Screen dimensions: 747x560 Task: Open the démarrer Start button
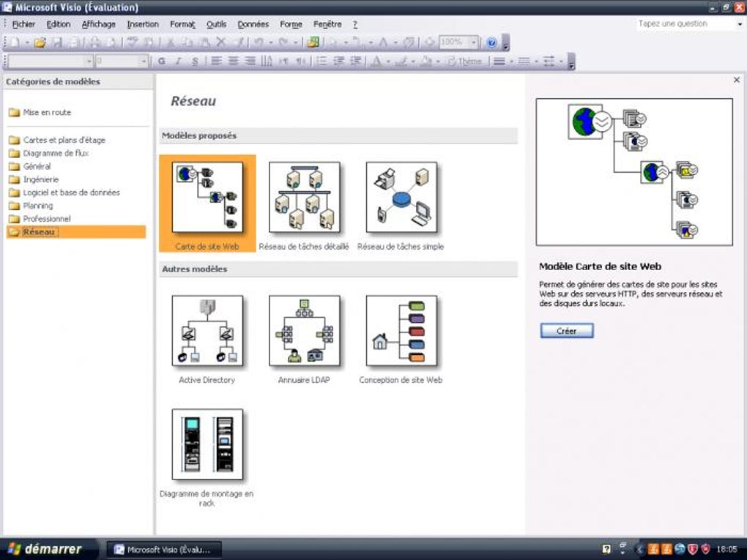point(48,549)
